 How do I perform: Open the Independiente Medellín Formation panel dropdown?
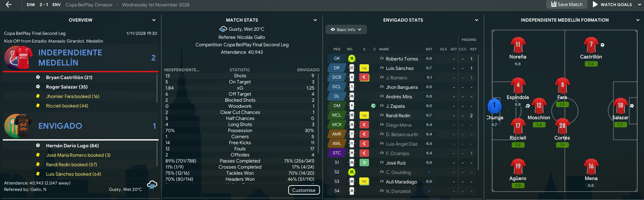click(x=638, y=20)
